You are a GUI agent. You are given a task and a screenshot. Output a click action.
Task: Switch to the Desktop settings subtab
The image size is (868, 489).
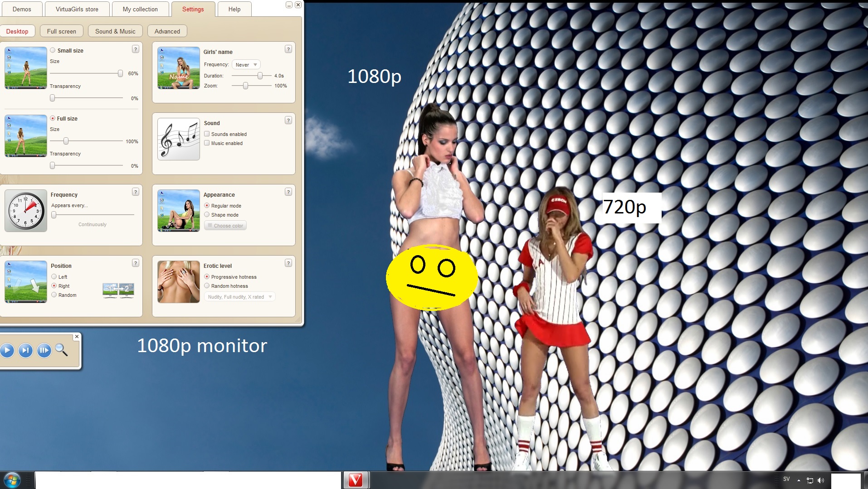17,31
